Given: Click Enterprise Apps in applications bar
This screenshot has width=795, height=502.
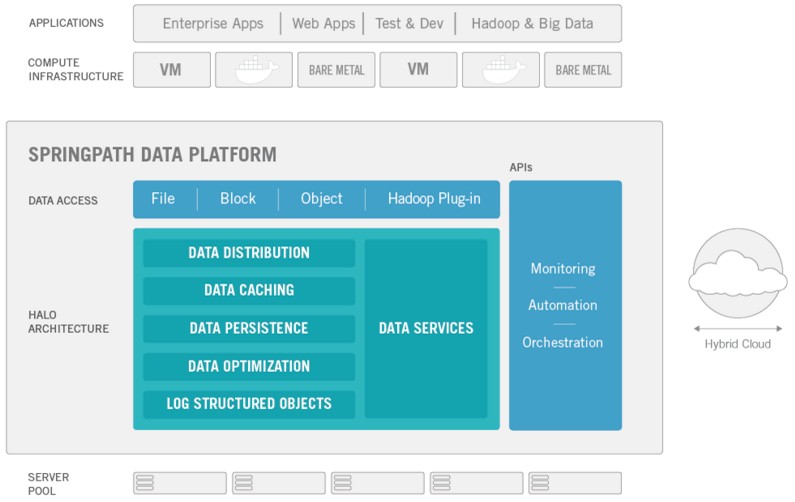Looking at the screenshot, I should 213,24.
